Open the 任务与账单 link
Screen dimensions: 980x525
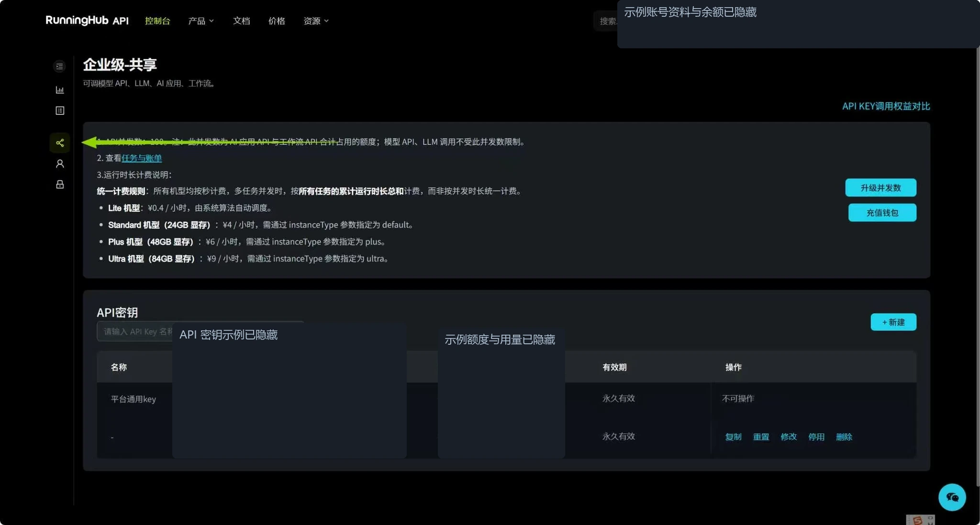(x=142, y=158)
